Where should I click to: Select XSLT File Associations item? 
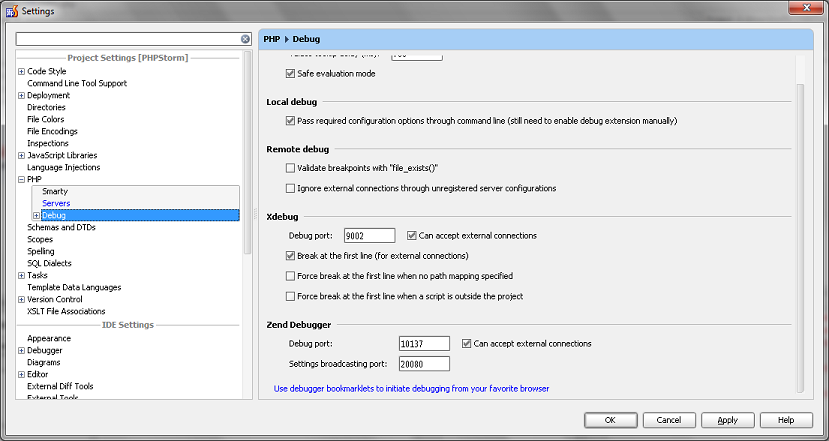pyautogui.click(x=66, y=311)
